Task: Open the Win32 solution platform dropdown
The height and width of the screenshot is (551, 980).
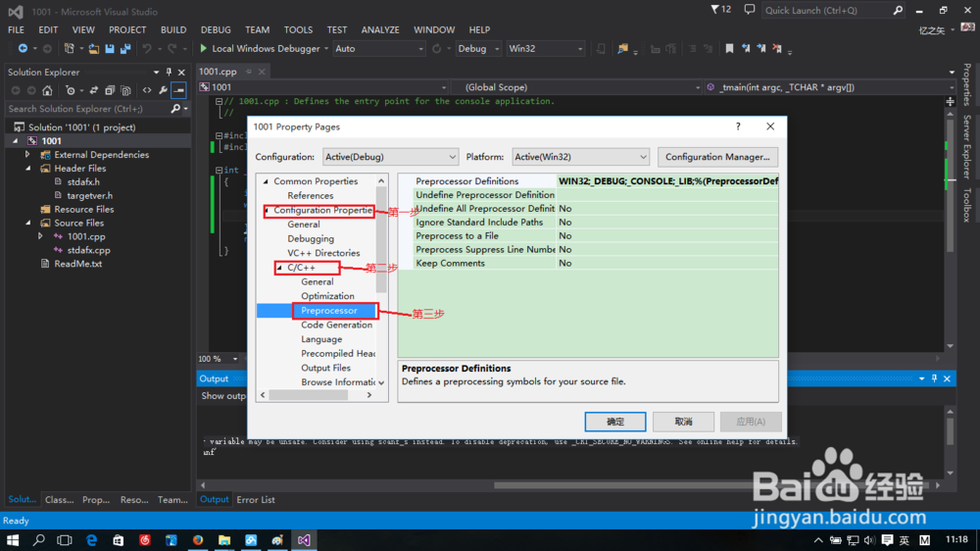Action: tap(545, 49)
